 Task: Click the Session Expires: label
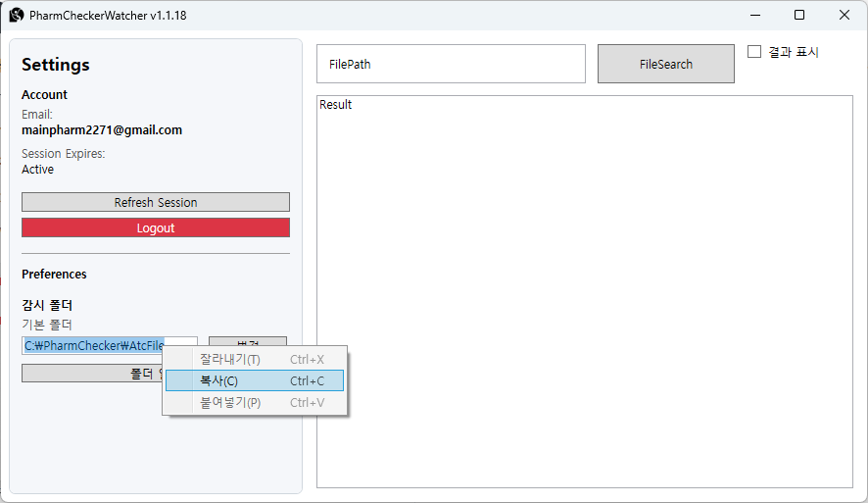pos(63,153)
